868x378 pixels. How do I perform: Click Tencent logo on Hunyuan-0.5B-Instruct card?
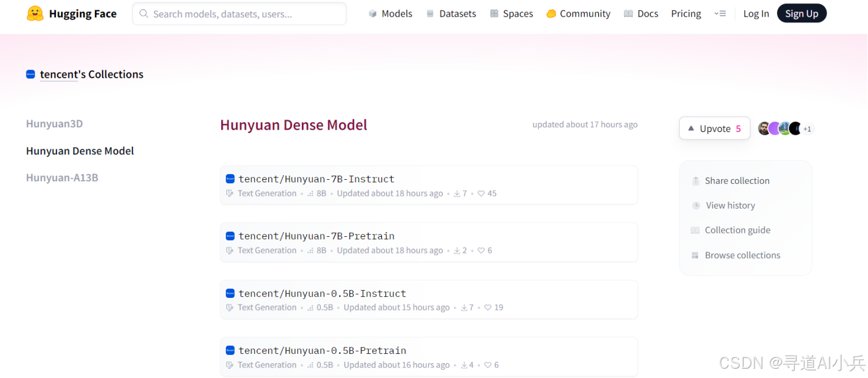click(x=230, y=293)
